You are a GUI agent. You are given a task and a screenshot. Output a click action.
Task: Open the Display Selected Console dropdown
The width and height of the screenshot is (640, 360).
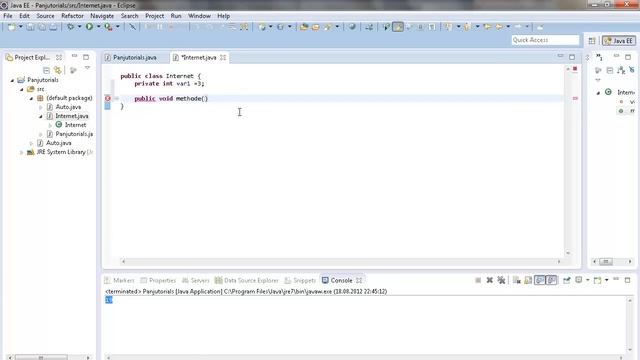[588, 280]
